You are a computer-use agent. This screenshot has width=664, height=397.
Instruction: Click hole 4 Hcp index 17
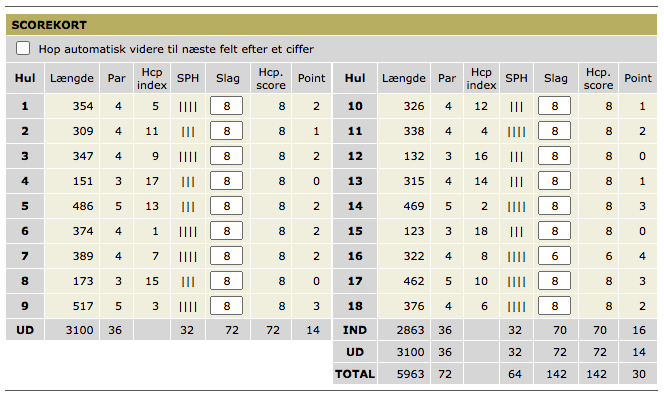point(152,181)
